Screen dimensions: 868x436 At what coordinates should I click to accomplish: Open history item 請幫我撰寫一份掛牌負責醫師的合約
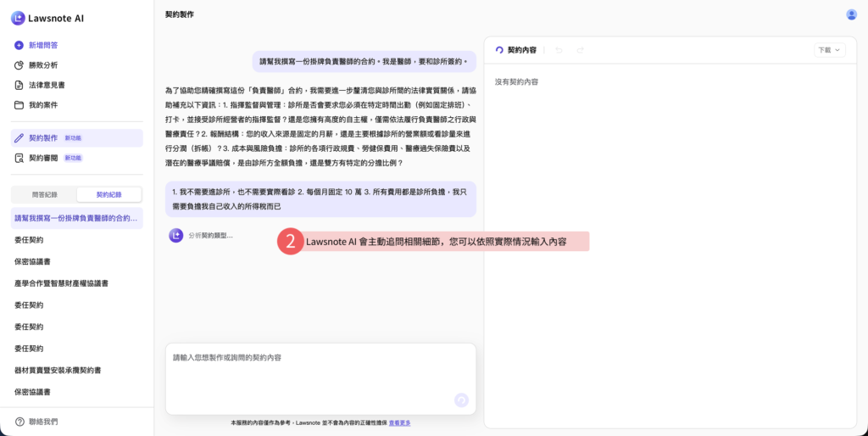click(77, 218)
